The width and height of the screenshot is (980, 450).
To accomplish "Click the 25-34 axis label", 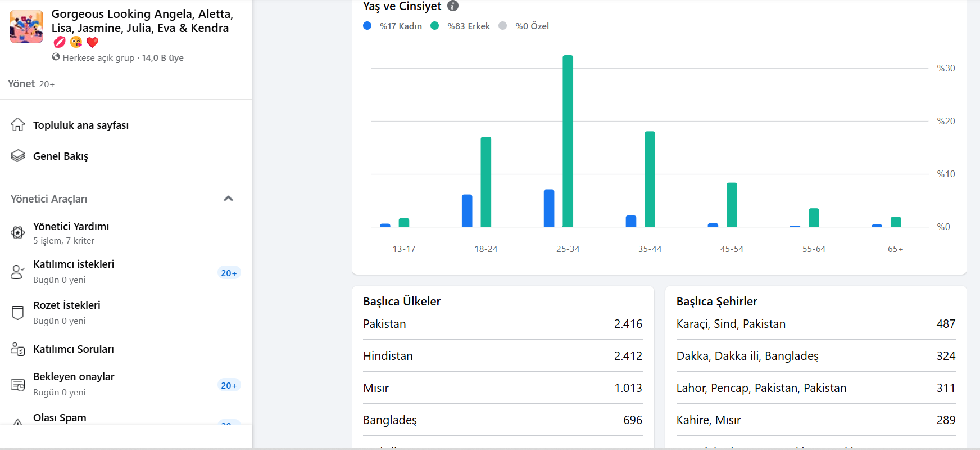I will tap(568, 249).
